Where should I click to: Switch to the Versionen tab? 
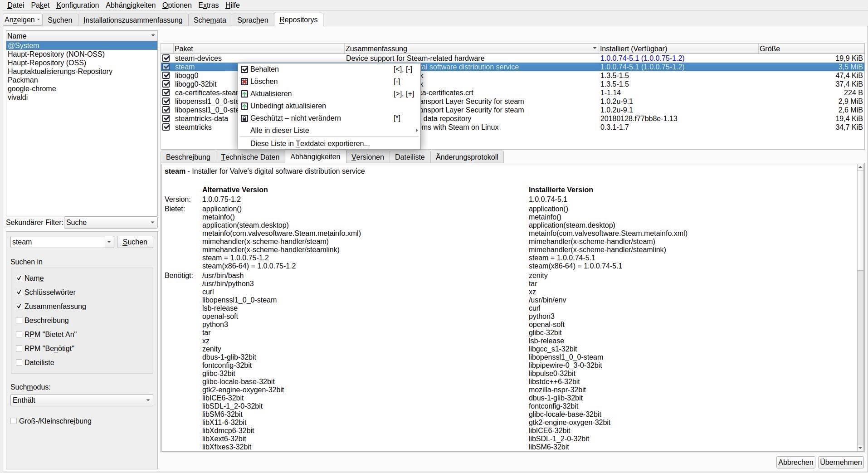pos(368,157)
